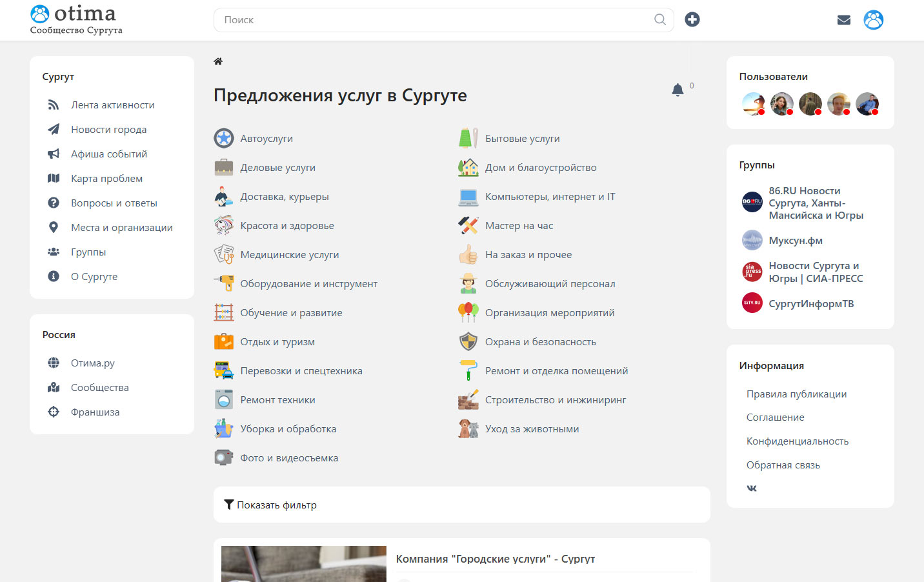Click the Деловые услуги briefcase icon

224,167
